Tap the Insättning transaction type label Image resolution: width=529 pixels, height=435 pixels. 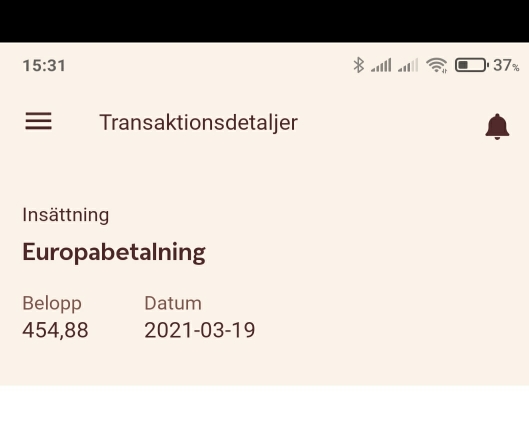pos(66,215)
